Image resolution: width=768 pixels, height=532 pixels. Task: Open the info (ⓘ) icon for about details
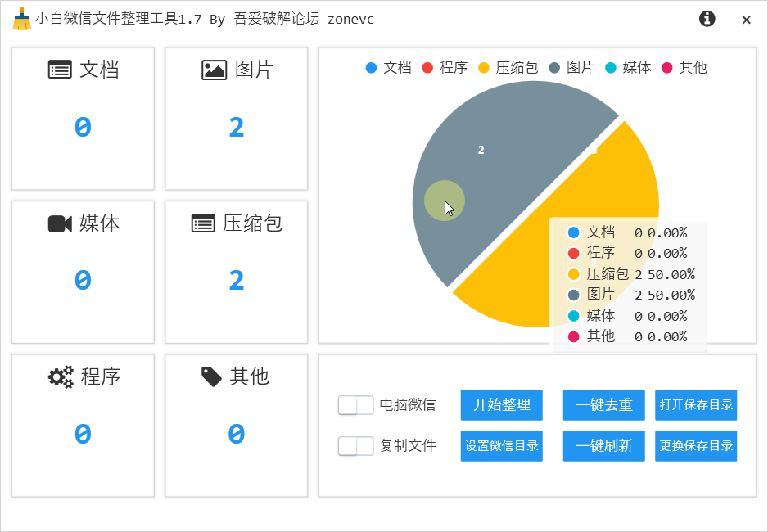pos(707,18)
